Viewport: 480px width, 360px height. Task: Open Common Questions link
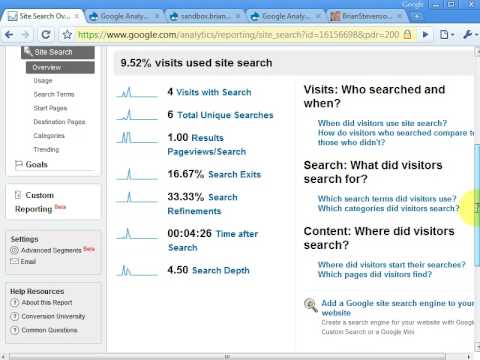pos(50,330)
